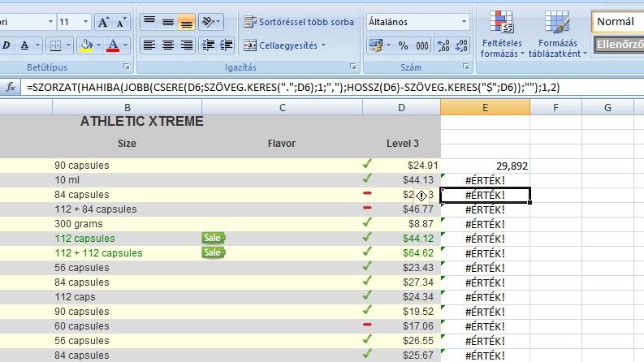This screenshot has width=644, height=362.
Task: Open the Cellaegyesítés dropdown arrow
Action: [324, 45]
